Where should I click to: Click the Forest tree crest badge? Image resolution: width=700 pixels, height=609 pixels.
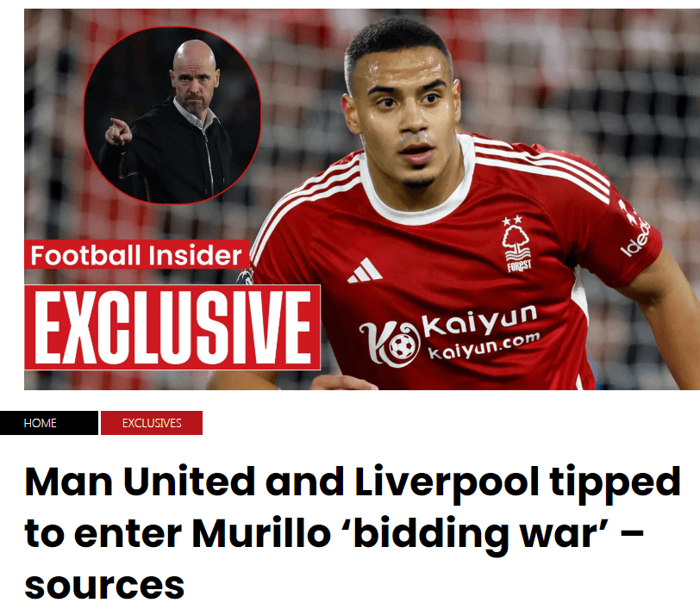517,248
